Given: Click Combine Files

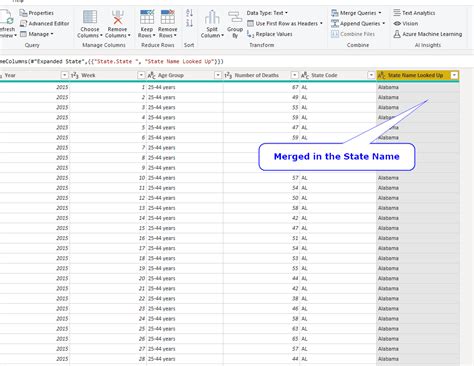Looking at the screenshot, I should point(353,34).
